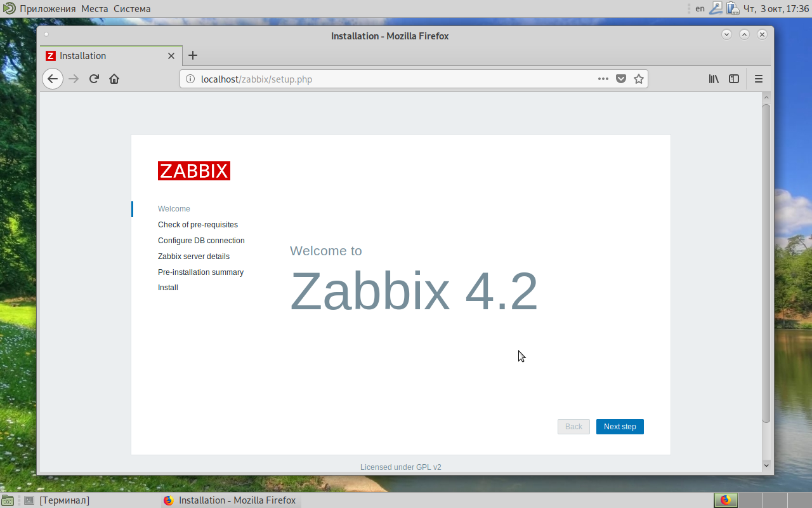
Task: Click the disabled Back button
Action: click(573, 427)
